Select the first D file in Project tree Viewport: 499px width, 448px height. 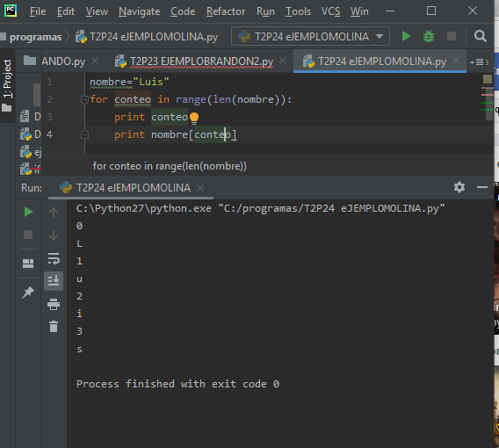(31, 117)
